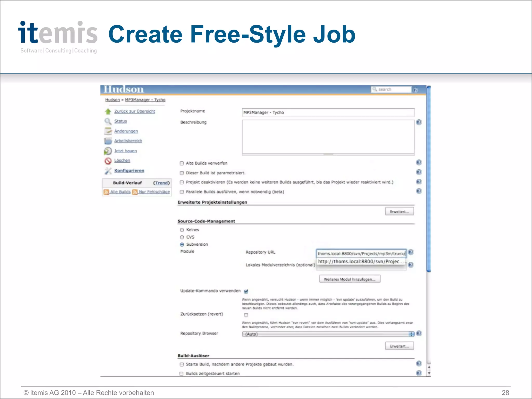Open help for parametrisiert build option
The width and height of the screenshot is (532, 399).
click(x=419, y=172)
